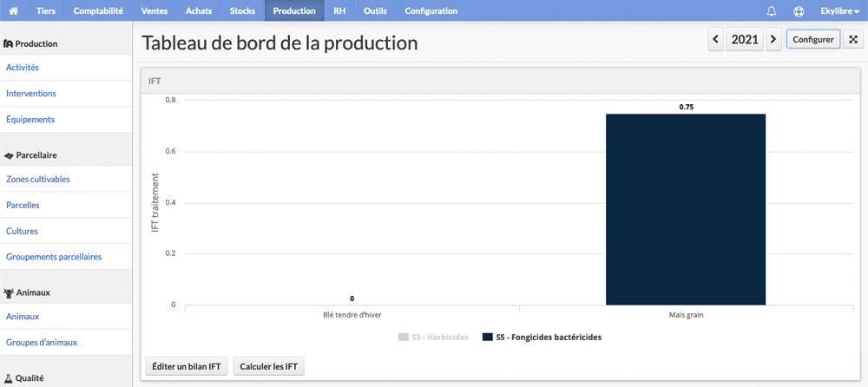This screenshot has width=868, height=387.
Task: Open Zones cultivables link
Action: point(66,179)
